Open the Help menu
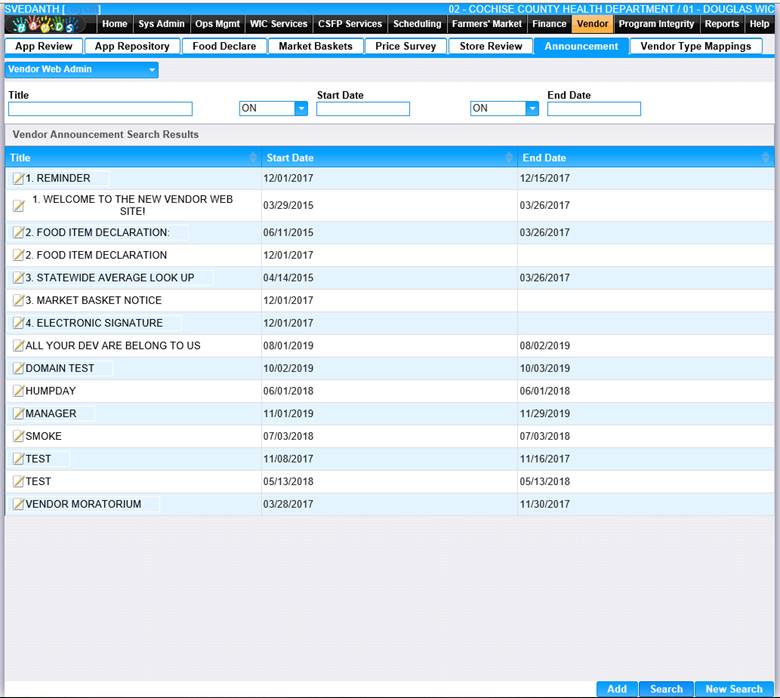 tap(759, 24)
